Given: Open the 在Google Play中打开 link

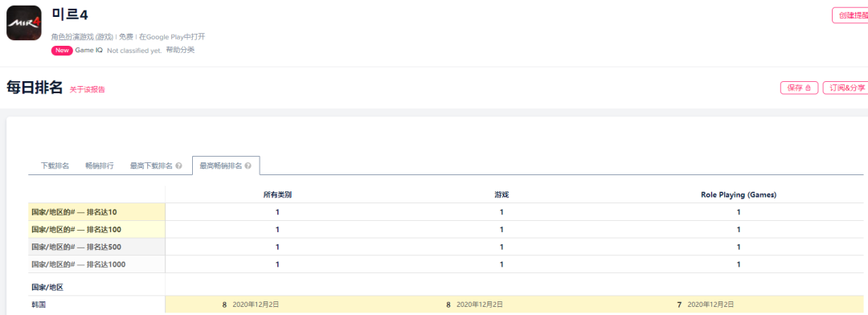Looking at the screenshot, I should [x=172, y=36].
